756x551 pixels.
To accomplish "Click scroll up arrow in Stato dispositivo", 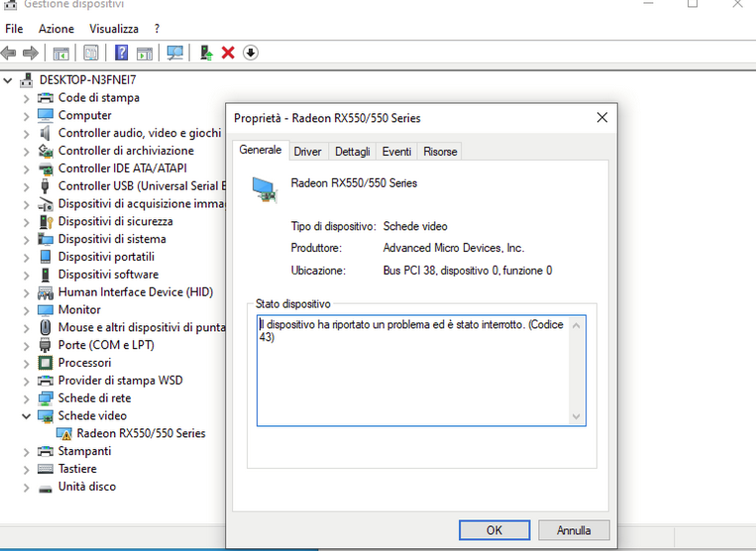I will [x=576, y=326].
